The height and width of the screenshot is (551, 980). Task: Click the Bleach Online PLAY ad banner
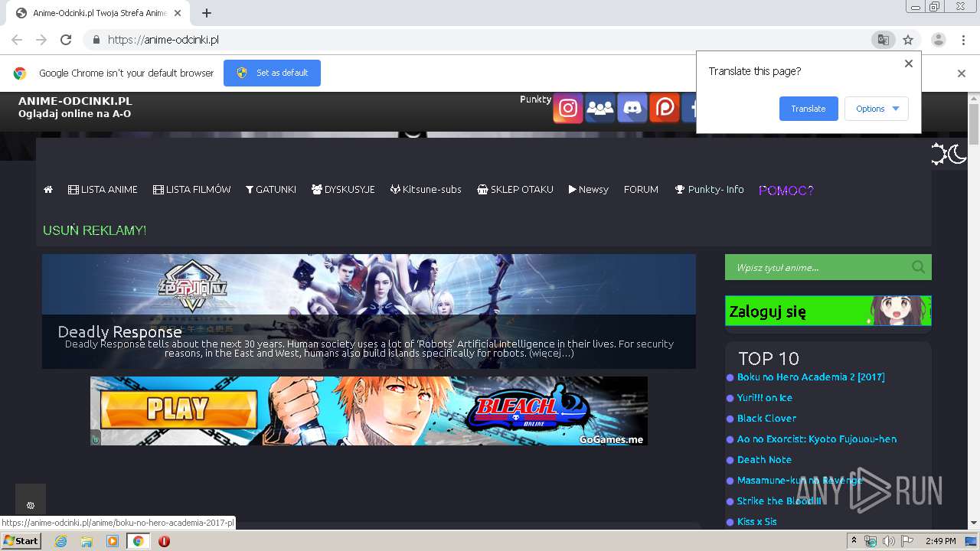(369, 411)
